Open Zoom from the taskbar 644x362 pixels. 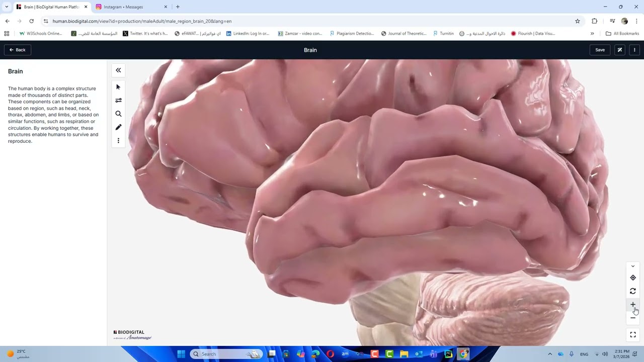tap(345, 354)
